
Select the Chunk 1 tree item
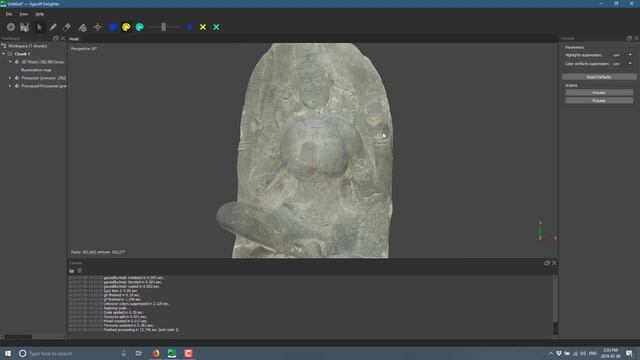pos(22,54)
